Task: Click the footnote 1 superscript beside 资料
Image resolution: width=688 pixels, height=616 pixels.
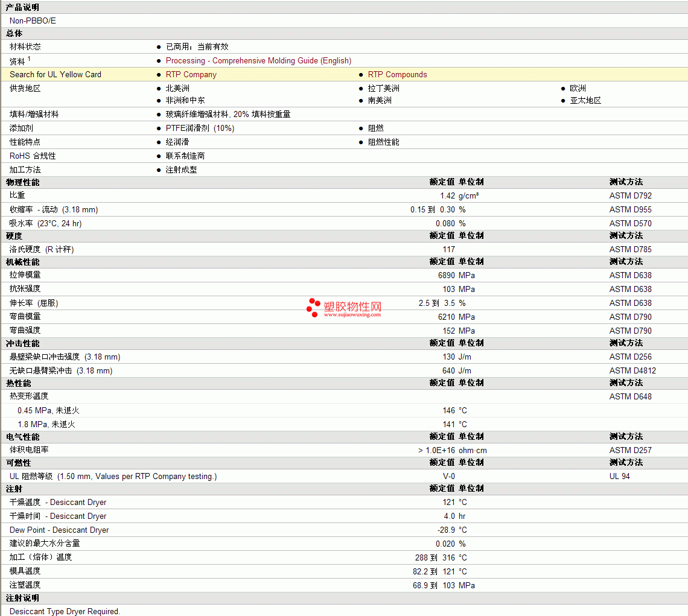Action: [29, 59]
